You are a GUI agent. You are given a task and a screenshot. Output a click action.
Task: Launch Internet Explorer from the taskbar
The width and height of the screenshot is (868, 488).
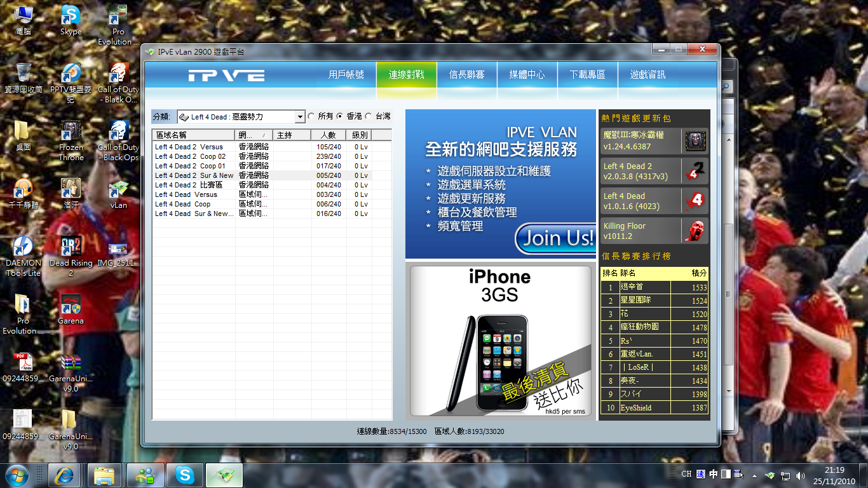click(x=65, y=475)
